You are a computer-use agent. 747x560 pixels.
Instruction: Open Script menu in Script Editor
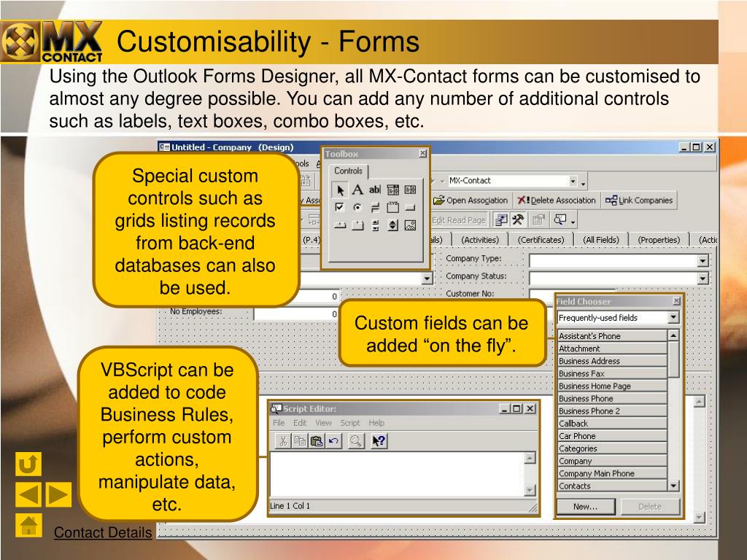350,423
